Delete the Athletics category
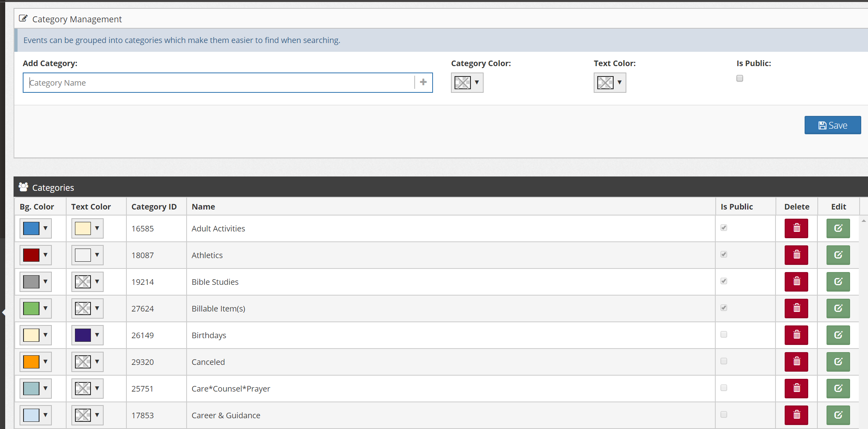The width and height of the screenshot is (868, 429). (x=796, y=255)
